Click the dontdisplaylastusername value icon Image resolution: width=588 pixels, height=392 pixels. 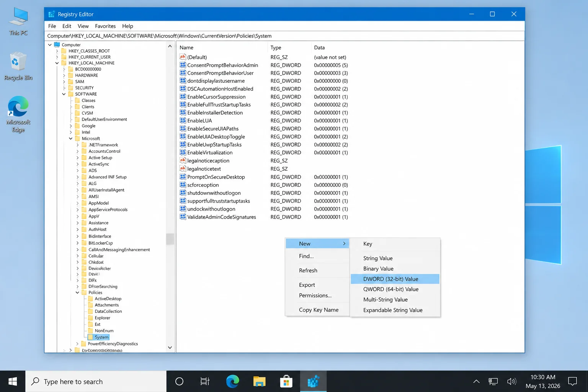183,81
